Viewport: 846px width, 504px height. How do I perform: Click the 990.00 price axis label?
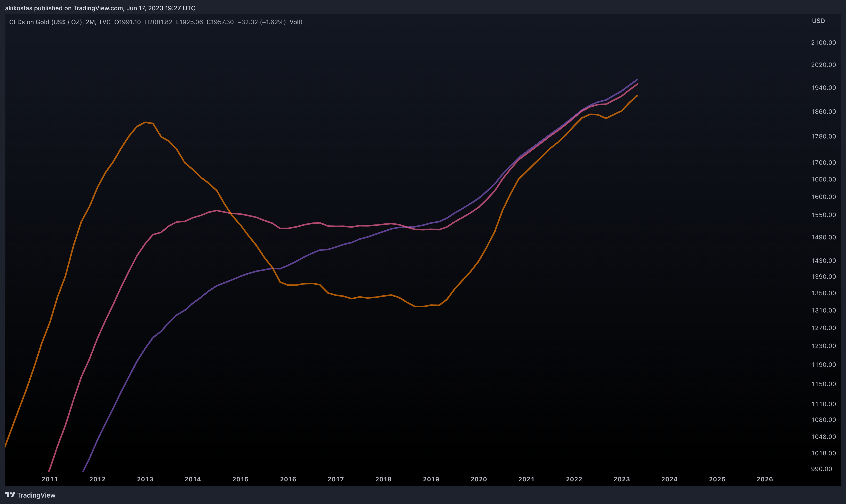(821, 469)
